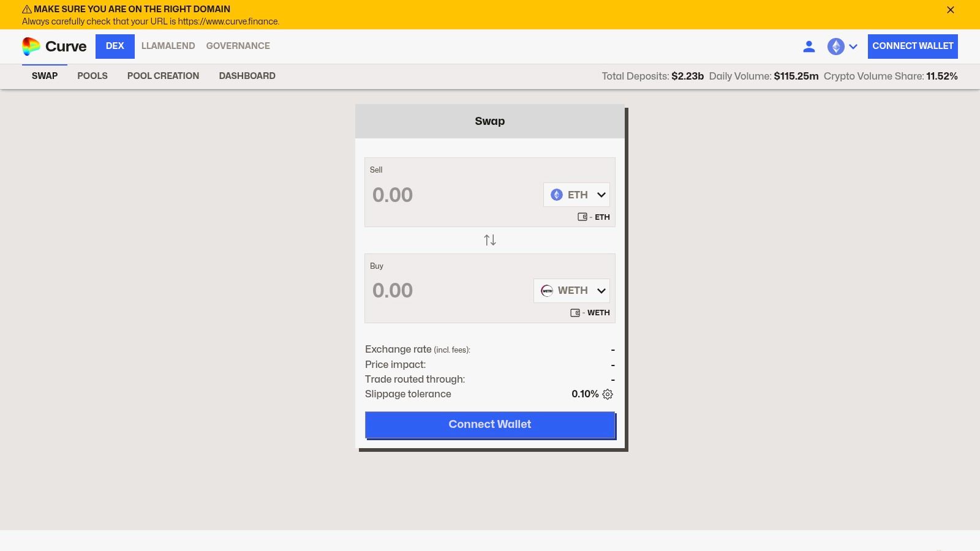Open the LLAMALEND section
The image size is (980, 551).
(168, 46)
